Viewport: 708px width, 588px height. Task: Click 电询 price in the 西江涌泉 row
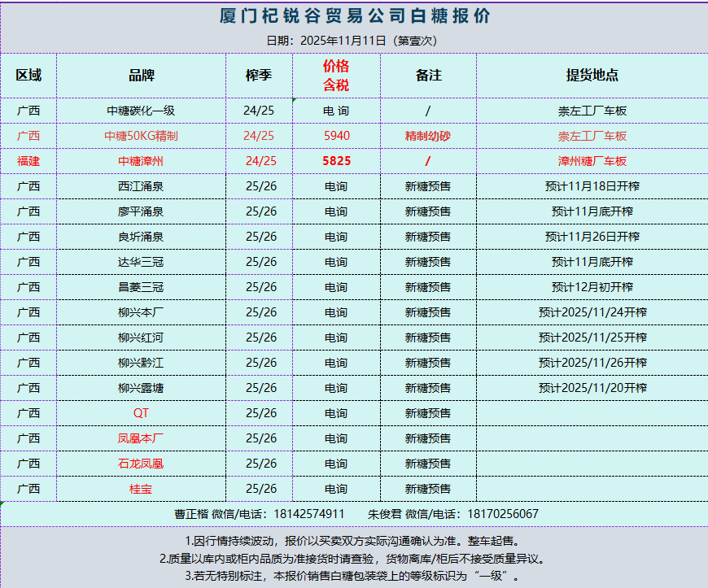[x=336, y=186]
